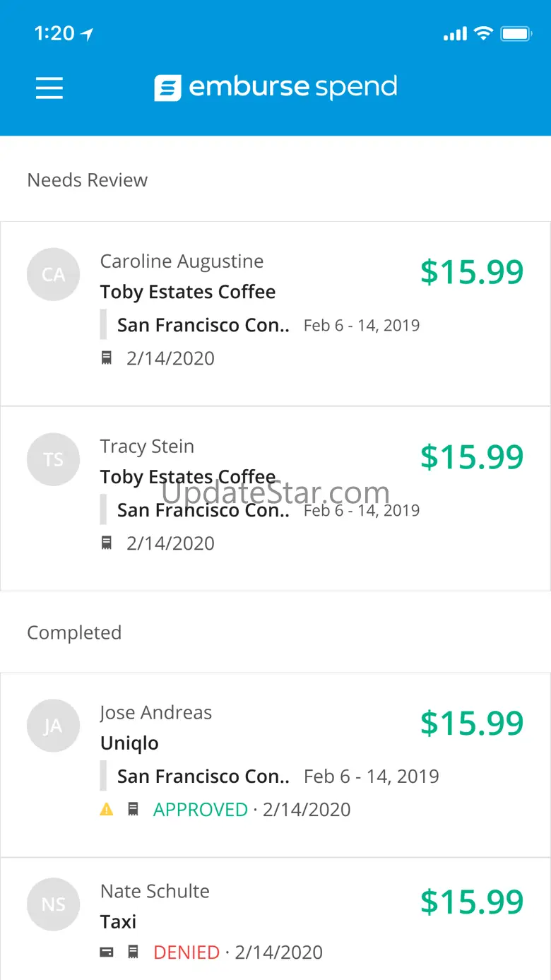551x980 pixels.
Task: Open the hamburger navigation menu
Action: tap(49, 88)
